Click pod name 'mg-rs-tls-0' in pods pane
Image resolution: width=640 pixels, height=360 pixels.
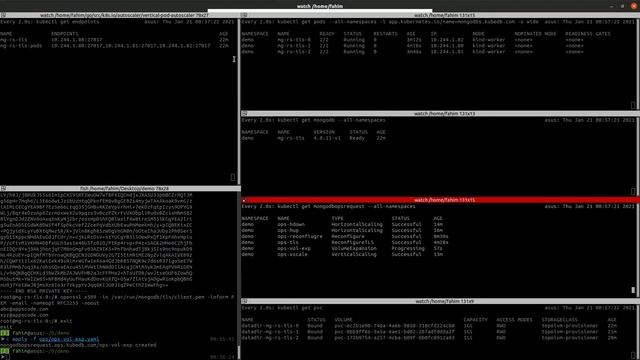(294, 40)
